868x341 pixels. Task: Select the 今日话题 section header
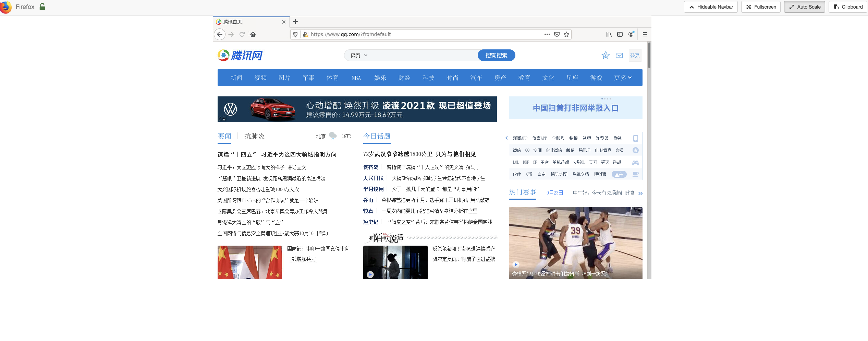tap(377, 136)
